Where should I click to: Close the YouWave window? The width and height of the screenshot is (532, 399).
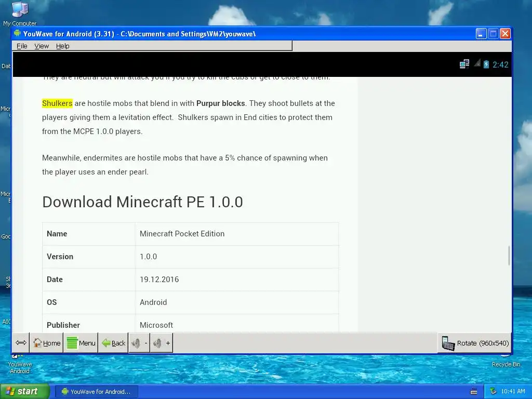pos(505,34)
